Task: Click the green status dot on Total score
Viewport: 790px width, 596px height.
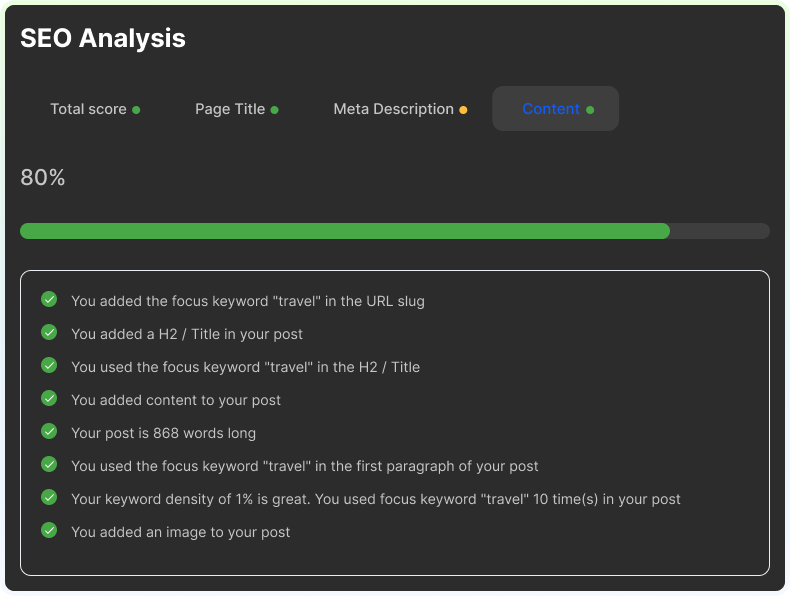Action: [136, 110]
